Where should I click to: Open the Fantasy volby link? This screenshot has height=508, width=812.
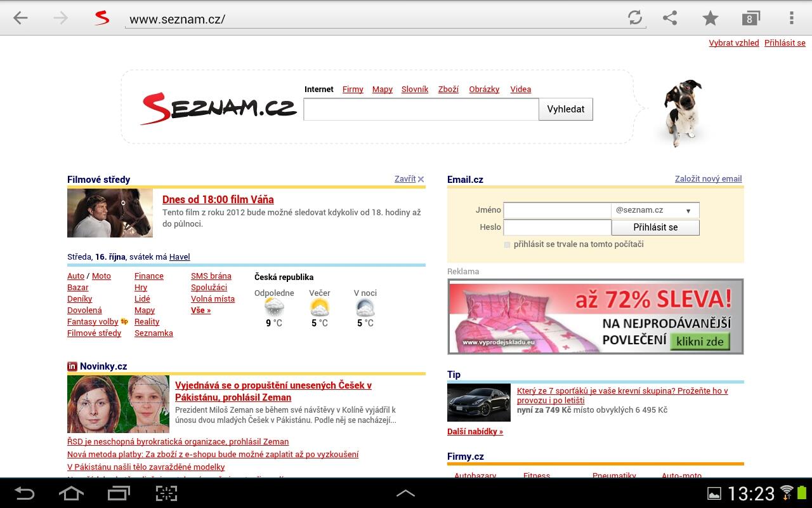[93, 322]
